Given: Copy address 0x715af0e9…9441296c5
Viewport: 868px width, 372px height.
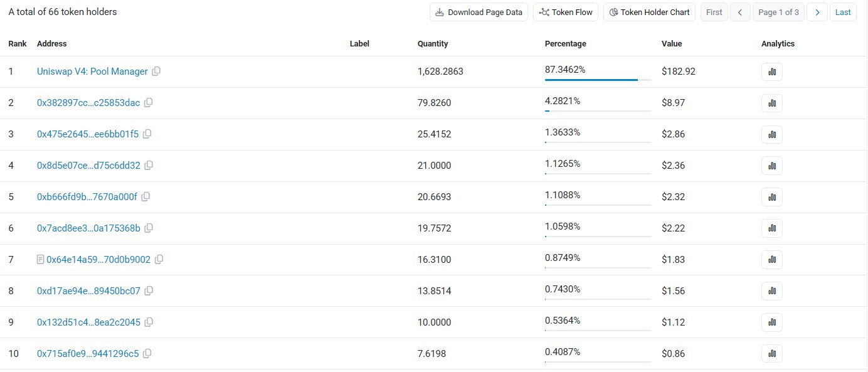Looking at the screenshot, I should point(147,354).
